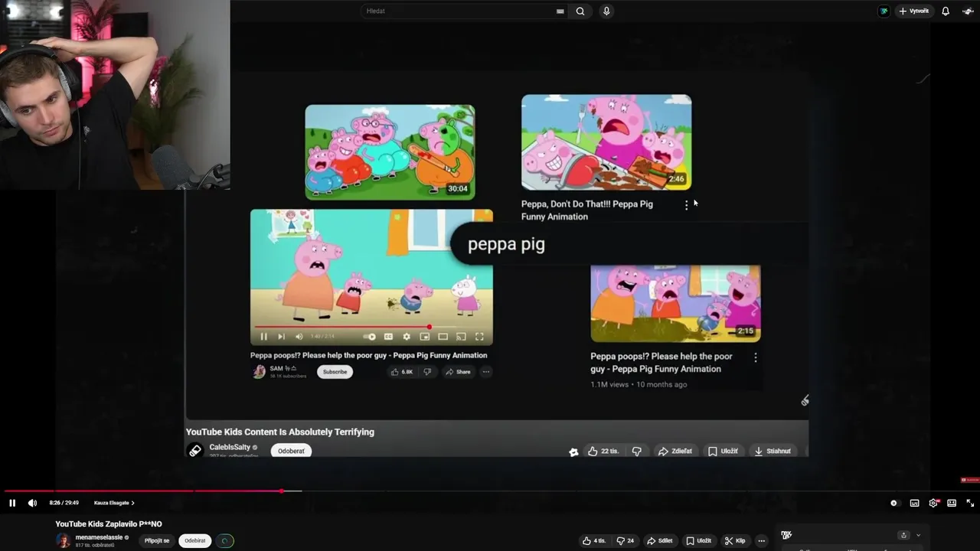Open the three-dot menu beside Share
The width and height of the screenshot is (980, 551).
click(x=485, y=372)
